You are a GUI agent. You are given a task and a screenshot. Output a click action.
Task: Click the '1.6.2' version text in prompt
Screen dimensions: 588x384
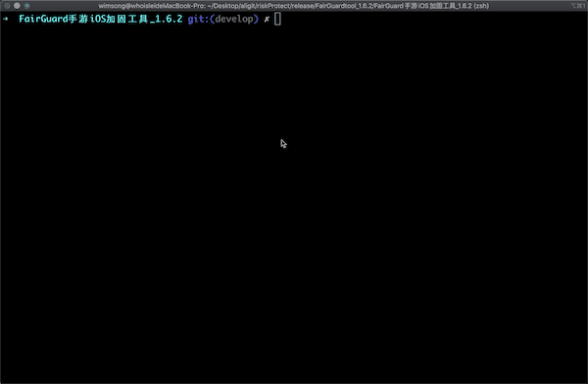click(169, 19)
